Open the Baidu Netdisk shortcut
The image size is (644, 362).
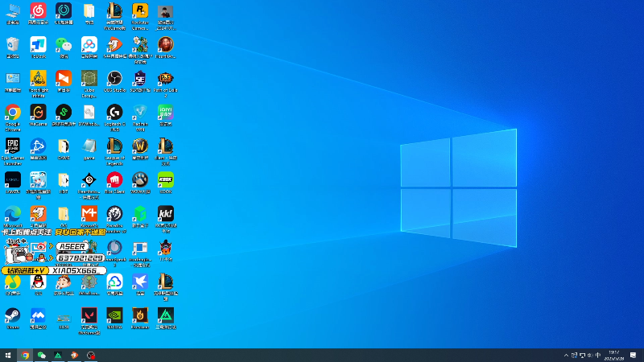tap(89, 47)
